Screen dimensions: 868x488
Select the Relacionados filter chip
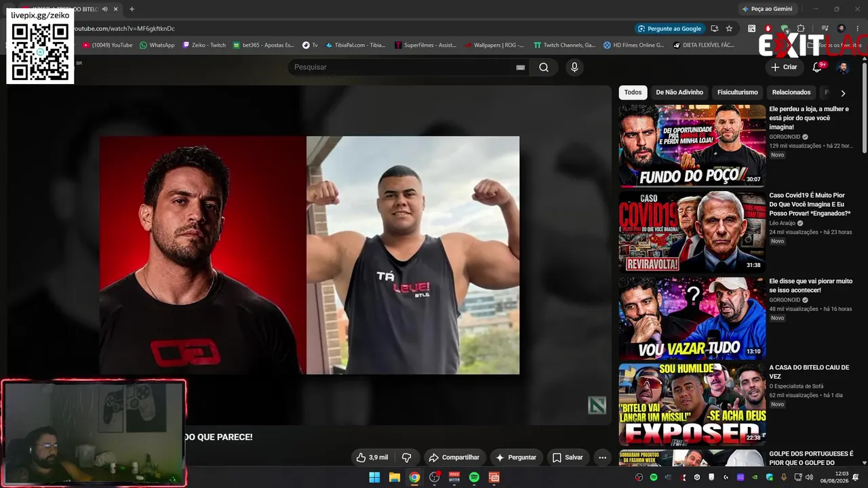pyautogui.click(x=791, y=92)
